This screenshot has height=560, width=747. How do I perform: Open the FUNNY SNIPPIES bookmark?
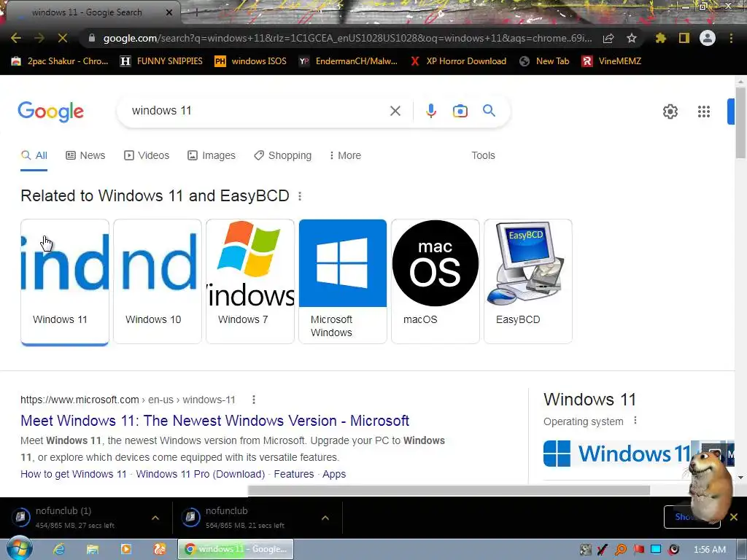pyautogui.click(x=161, y=61)
